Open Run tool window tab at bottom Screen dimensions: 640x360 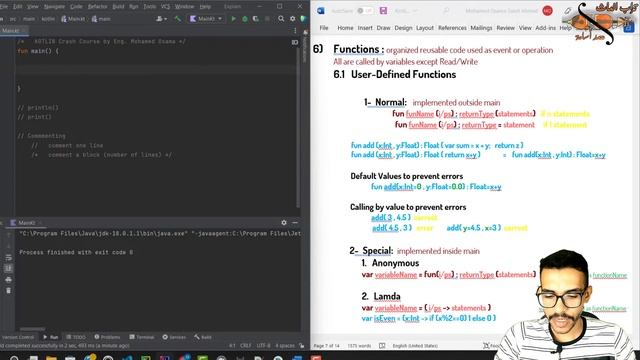51,337
